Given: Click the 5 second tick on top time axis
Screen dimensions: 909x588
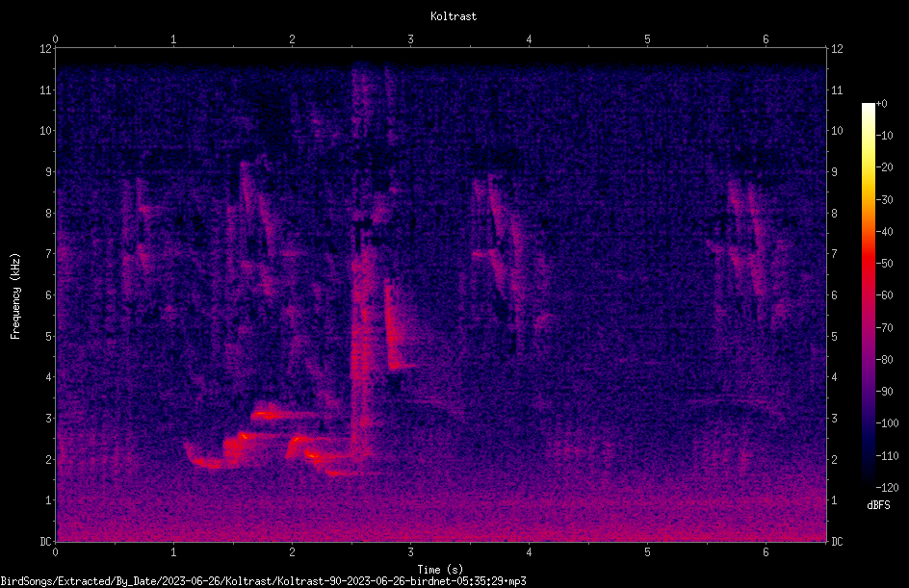Looking at the screenshot, I should 647,39.
